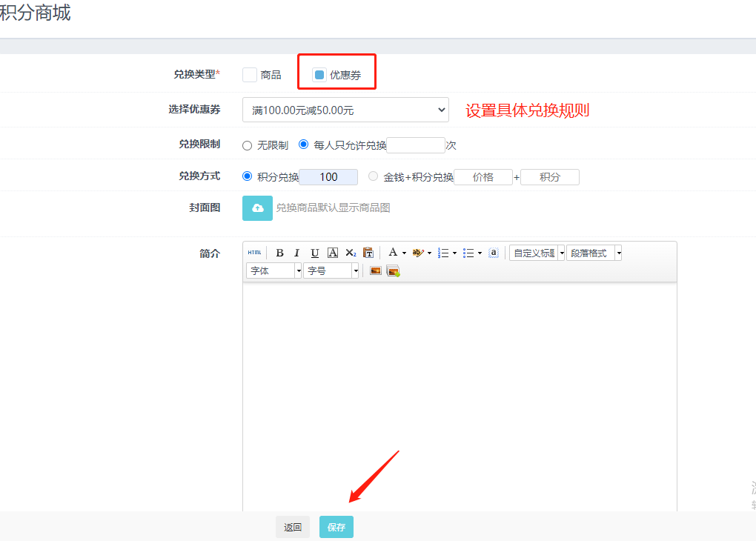This screenshot has height=541, width=756.
Task: Click the 积分兑换 points input field
Action: pyautogui.click(x=328, y=177)
